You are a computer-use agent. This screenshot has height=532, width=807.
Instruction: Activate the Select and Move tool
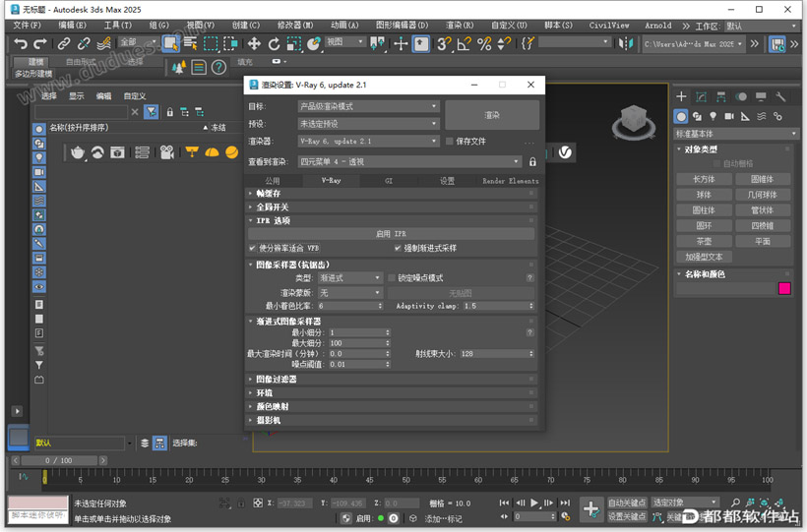coord(254,43)
